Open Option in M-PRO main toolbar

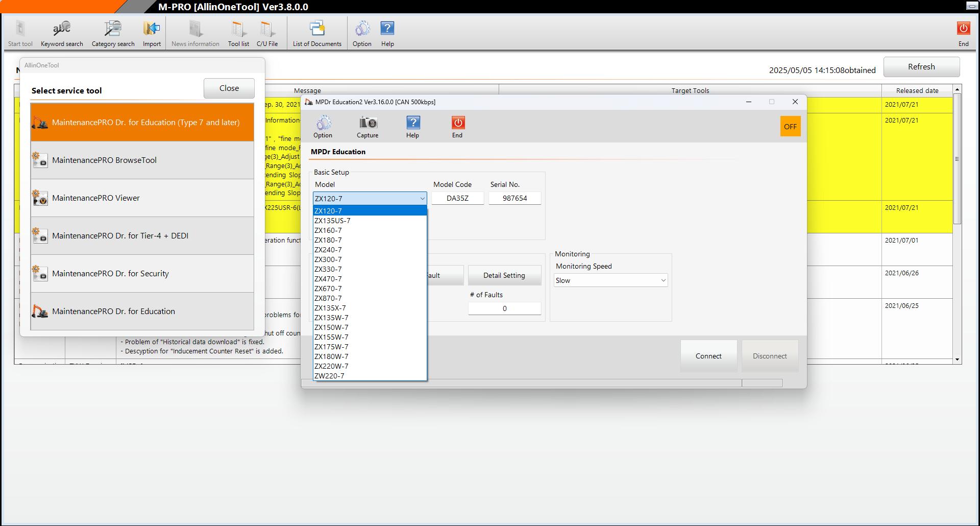click(x=362, y=34)
